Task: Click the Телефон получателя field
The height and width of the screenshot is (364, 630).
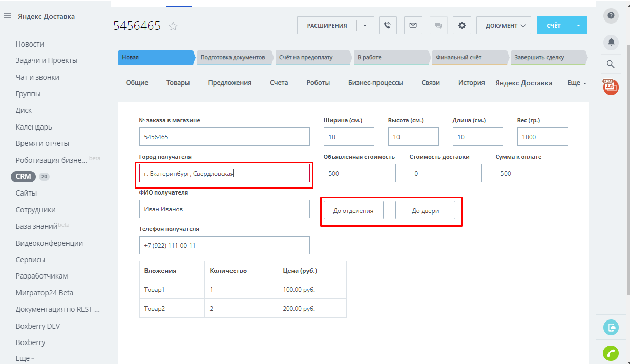Action: click(x=224, y=245)
